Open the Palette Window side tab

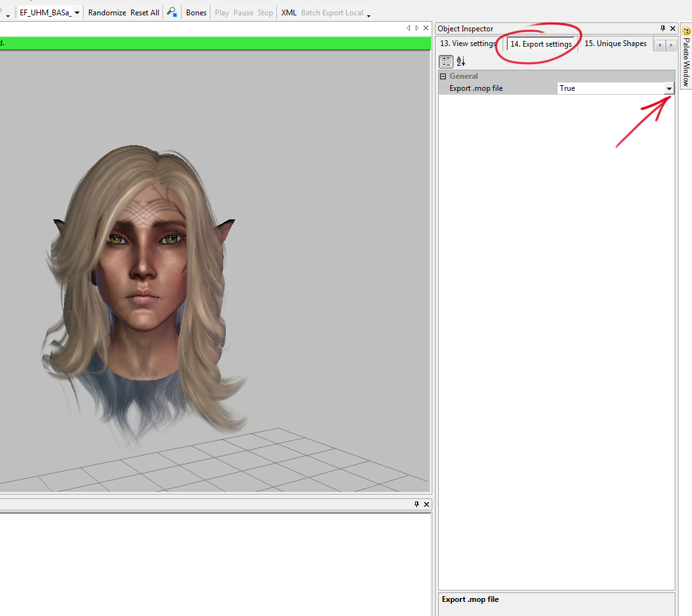point(686,58)
